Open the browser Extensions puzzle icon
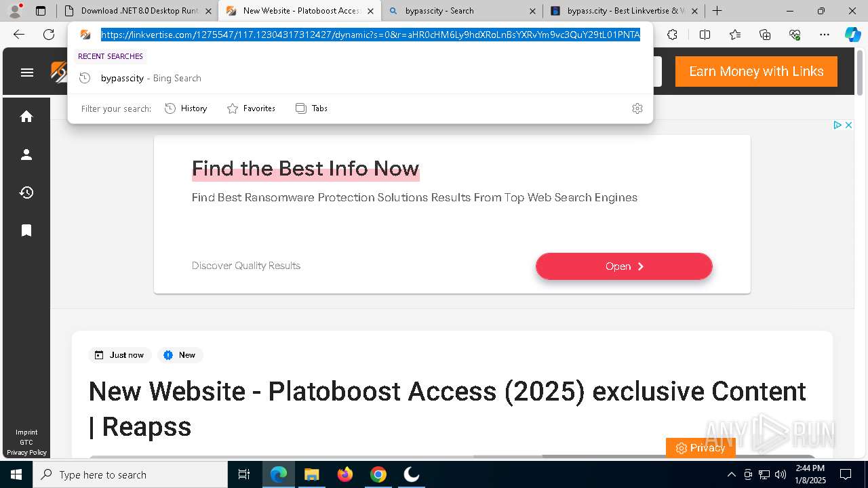The height and width of the screenshot is (488, 868). [672, 35]
